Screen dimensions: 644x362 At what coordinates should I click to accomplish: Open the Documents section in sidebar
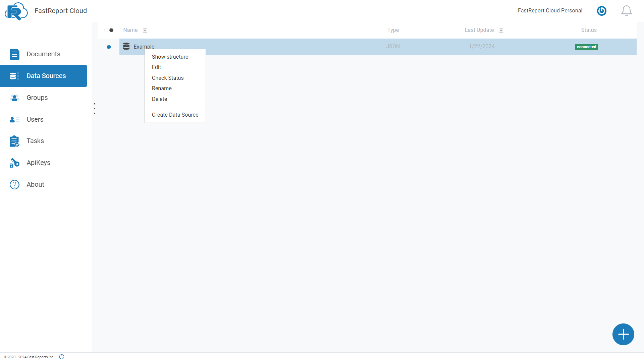tap(14, 54)
